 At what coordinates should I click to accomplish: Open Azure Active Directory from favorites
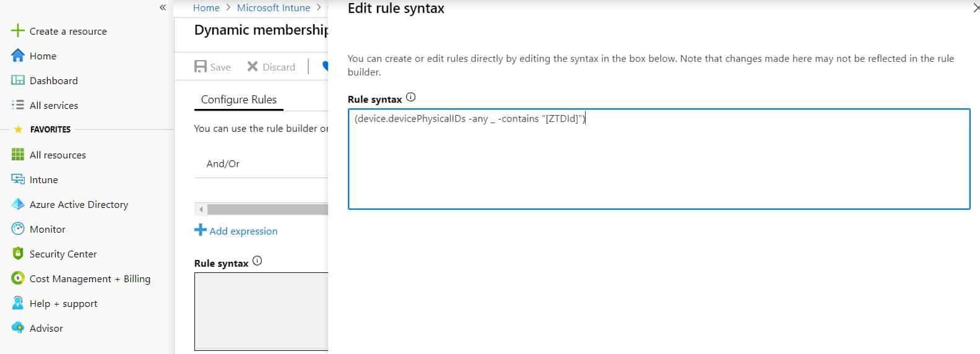(79, 204)
